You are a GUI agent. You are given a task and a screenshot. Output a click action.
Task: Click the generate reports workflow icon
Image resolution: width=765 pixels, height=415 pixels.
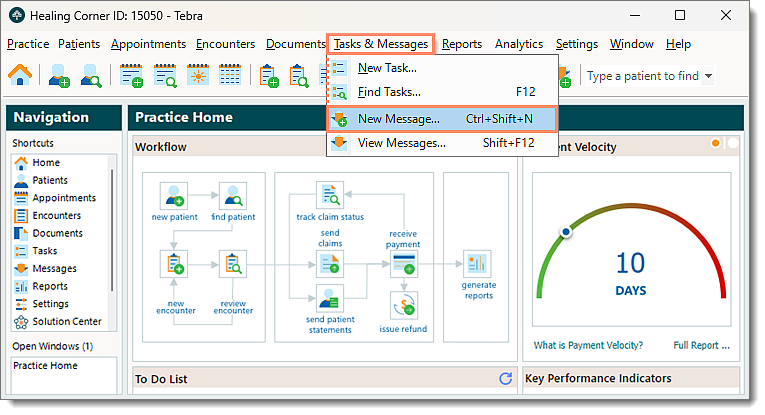coord(477,264)
